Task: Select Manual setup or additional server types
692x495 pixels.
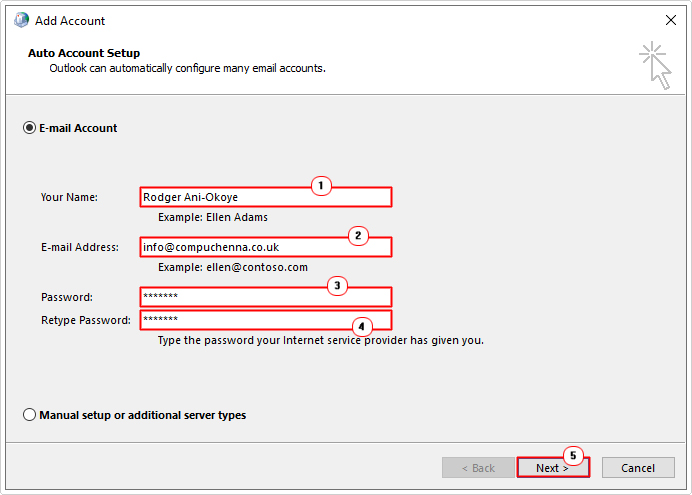Action: coord(29,415)
